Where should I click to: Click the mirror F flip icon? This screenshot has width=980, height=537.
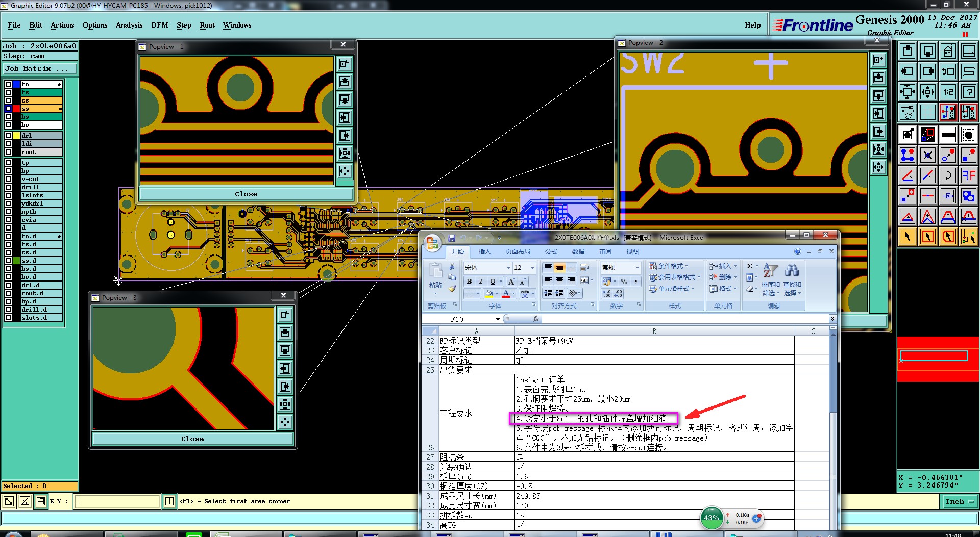coord(968,175)
